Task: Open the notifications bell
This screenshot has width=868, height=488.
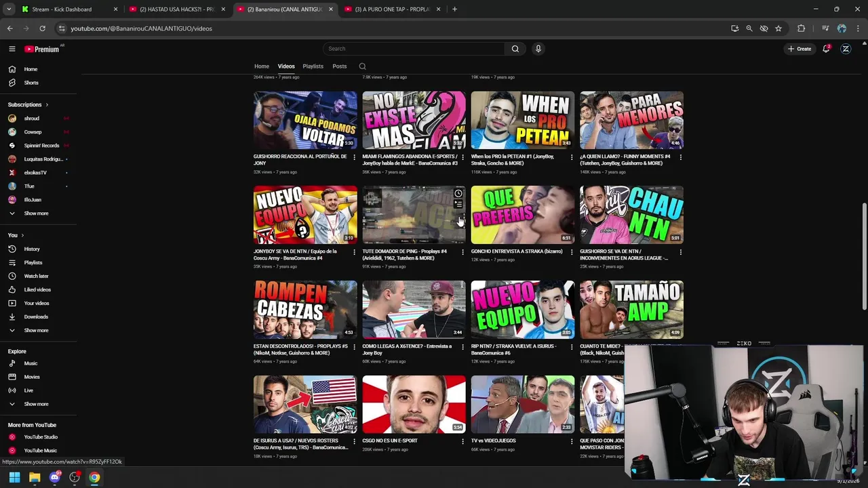Action: coord(826,49)
